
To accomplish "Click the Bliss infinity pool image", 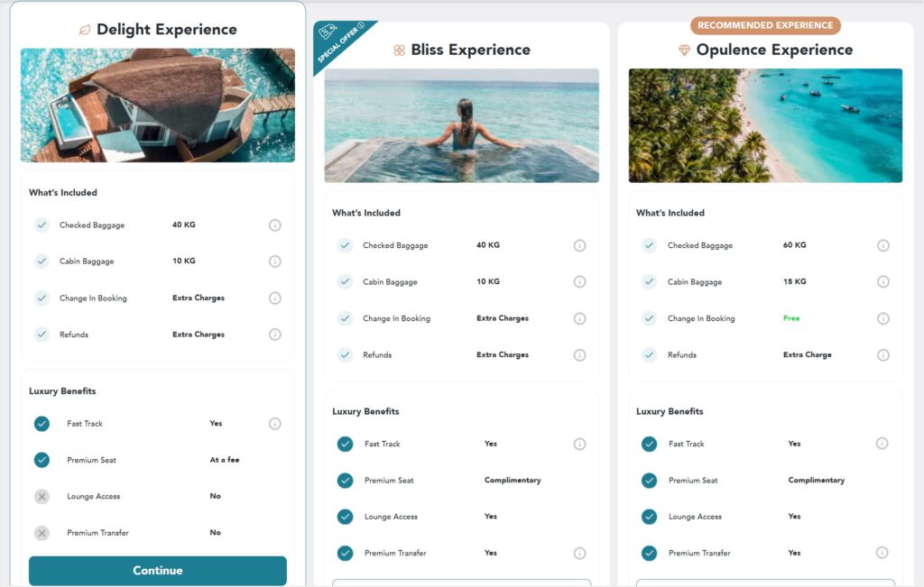I will tap(461, 125).
